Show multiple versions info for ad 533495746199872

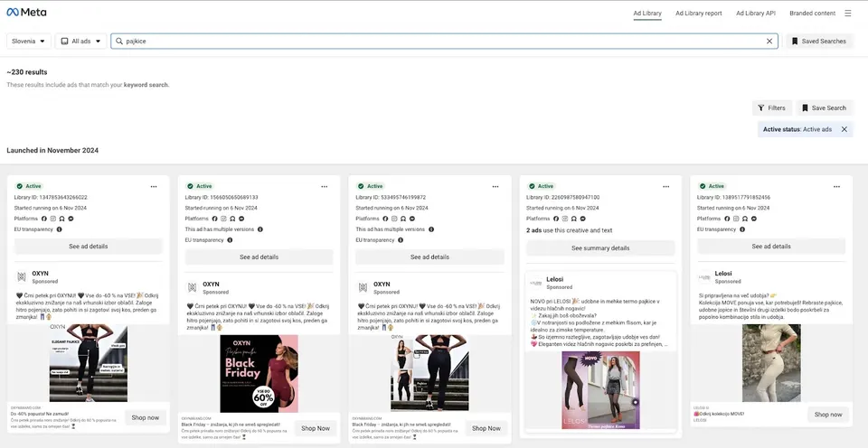(x=431, y=229)
